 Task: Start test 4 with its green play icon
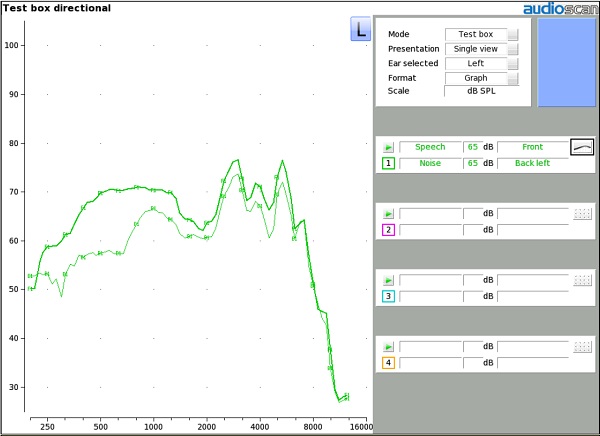point(388,347)
